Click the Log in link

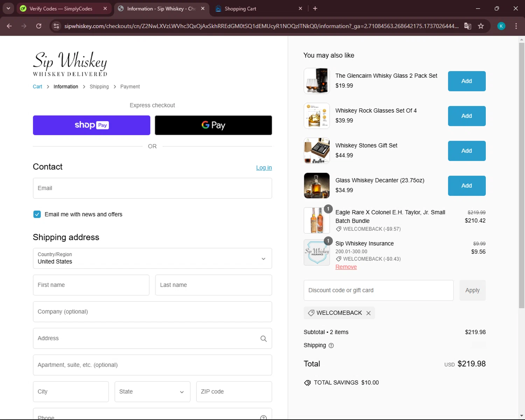point(264,168)
